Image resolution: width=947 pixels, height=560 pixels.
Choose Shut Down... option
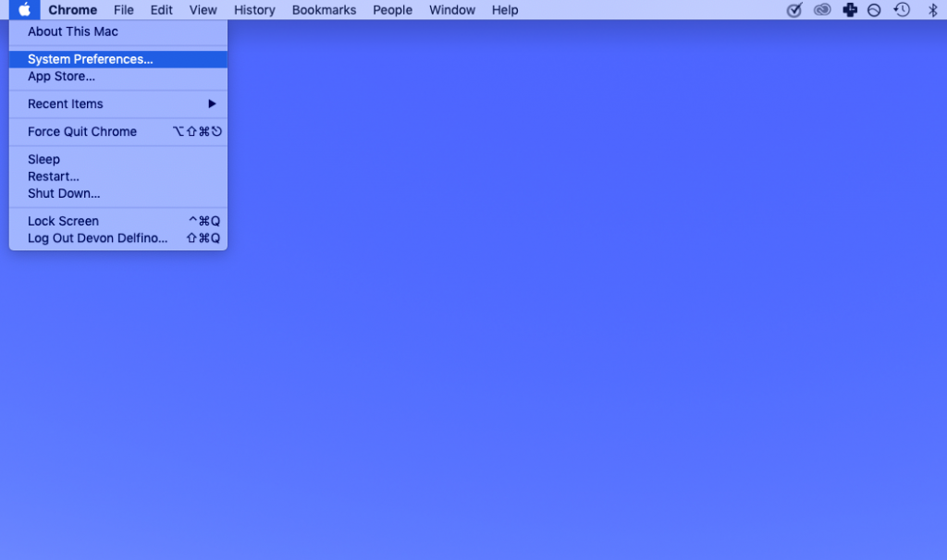pos(118,193)
